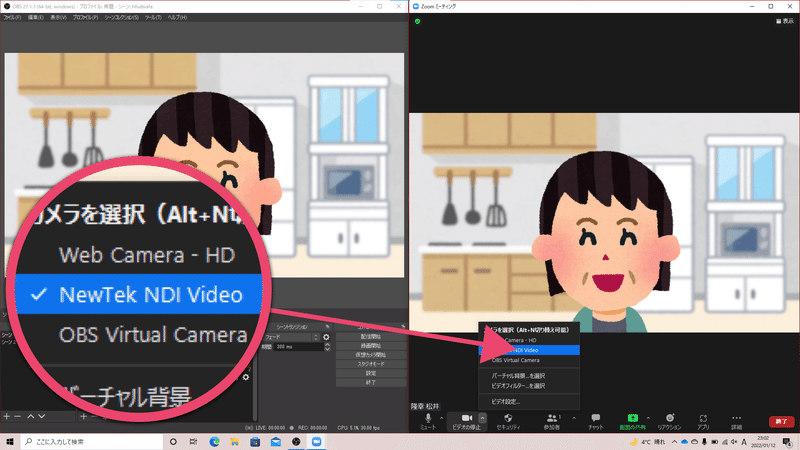Click OBS preview canvas

(204, 165)
